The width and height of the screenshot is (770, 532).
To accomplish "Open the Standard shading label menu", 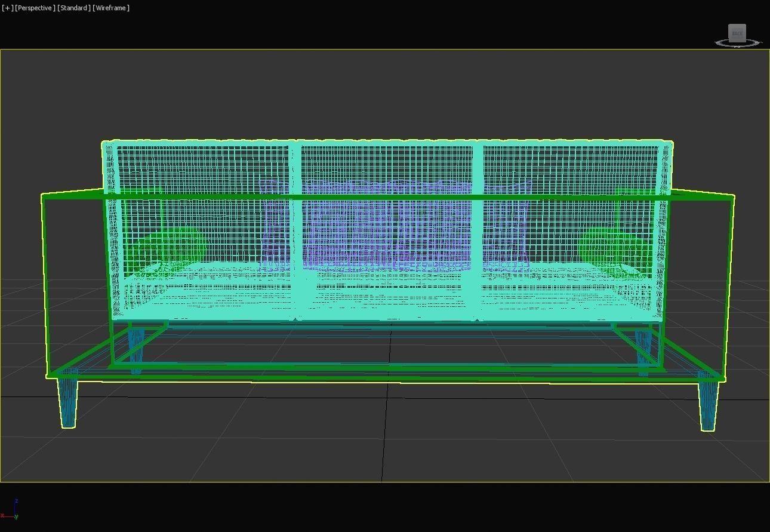I will pyautogui.click(x=74, y=8).
